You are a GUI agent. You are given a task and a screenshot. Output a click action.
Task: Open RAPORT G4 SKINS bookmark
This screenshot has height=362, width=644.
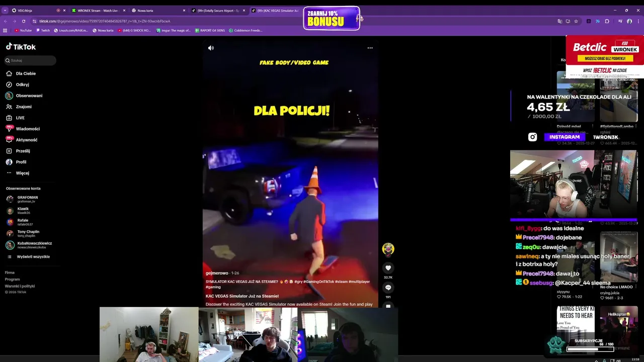pos(210,30)
